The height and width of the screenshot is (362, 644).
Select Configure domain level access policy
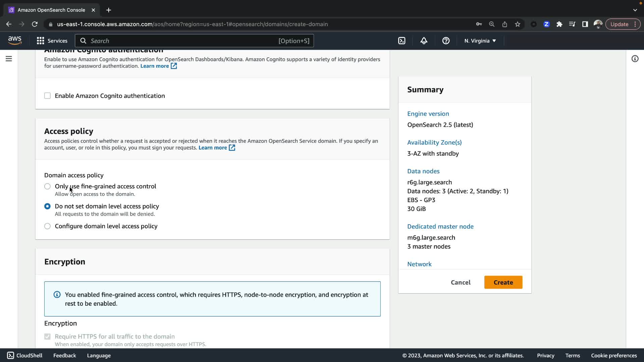tap(48, 226)
